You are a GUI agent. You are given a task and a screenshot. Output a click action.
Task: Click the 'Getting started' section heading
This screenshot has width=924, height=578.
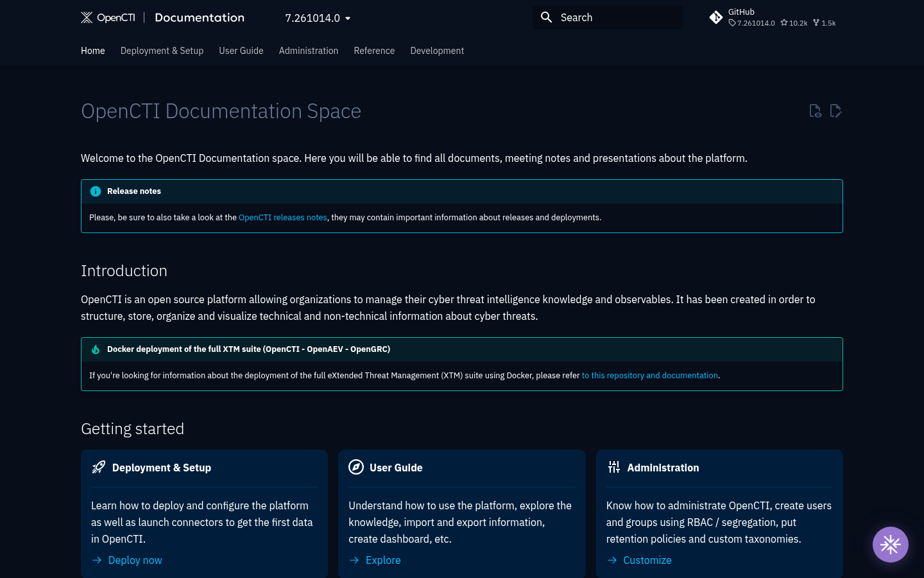point(132,428)
